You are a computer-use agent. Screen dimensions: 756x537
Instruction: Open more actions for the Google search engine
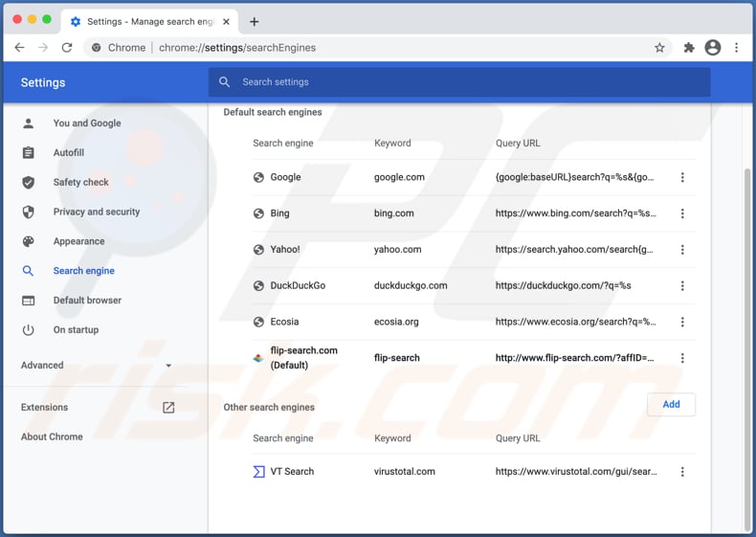click(x=682, y=177)
